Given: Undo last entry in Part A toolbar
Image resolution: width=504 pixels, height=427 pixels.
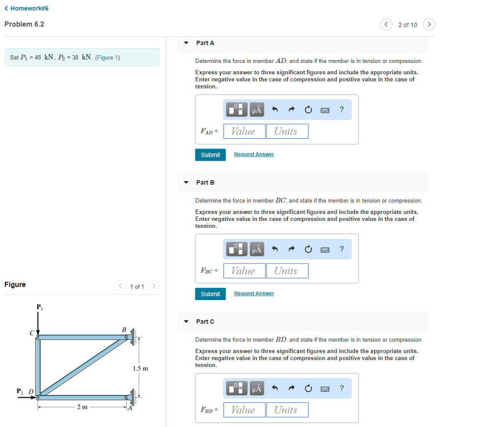Looking at the screenshot, I should click(x=275, y=110).
